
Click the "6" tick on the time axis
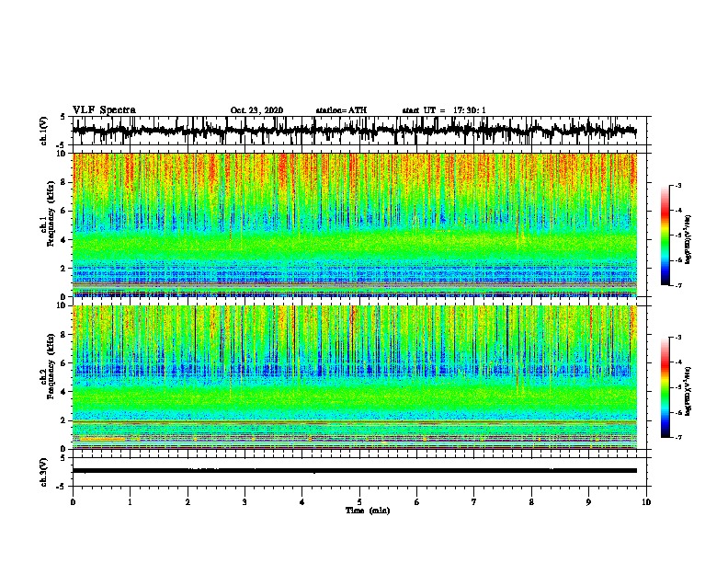417,502
